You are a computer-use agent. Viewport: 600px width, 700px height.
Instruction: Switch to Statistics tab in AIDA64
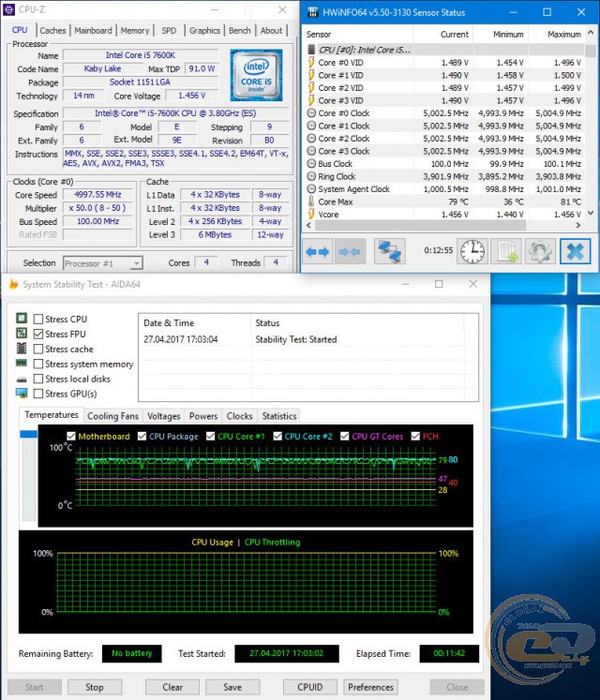coord(279,416)
